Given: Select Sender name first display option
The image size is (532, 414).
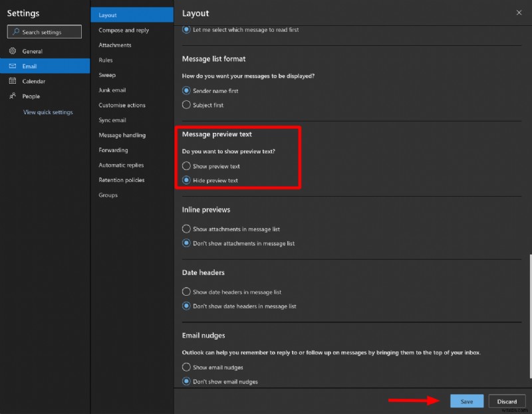Looking at the screenshot, I should tap(186, 91).
